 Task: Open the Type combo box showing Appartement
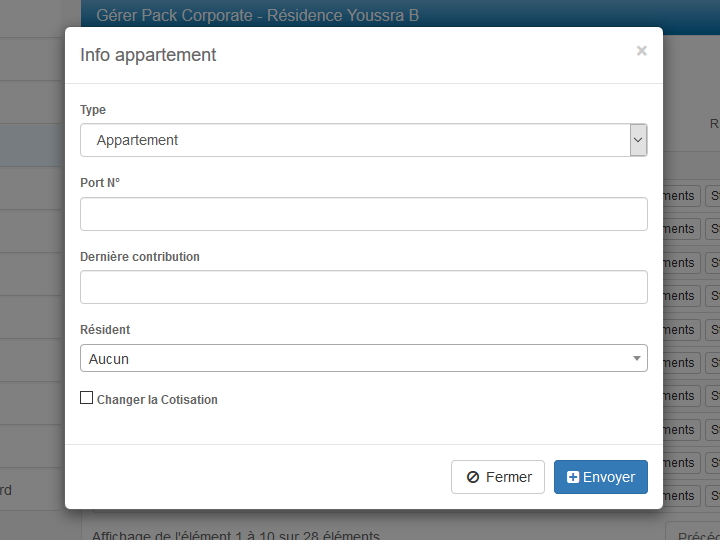point(354,141)
